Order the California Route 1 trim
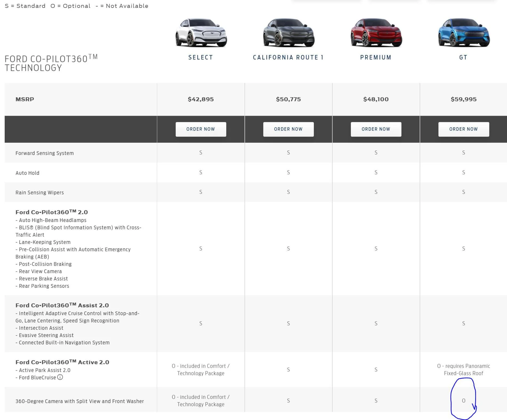Image resolution: width=507 pixels, height=420 pixels. point(288,129)
